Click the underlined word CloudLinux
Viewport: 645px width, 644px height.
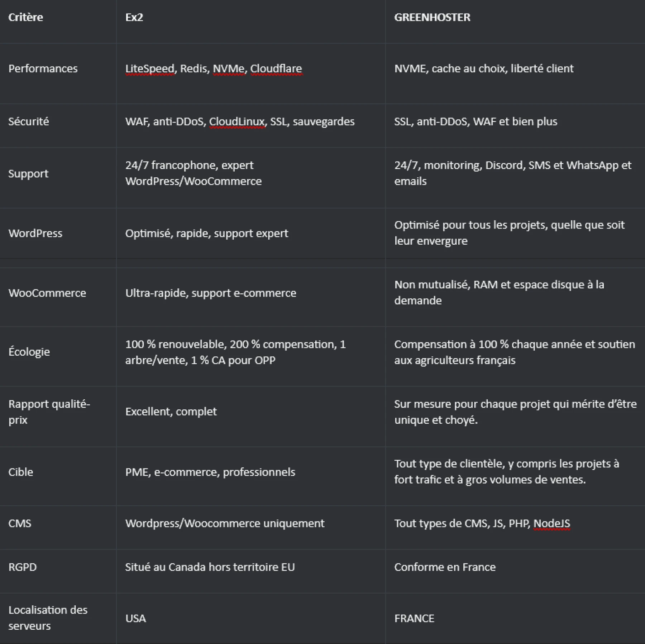tap(237, 121)
